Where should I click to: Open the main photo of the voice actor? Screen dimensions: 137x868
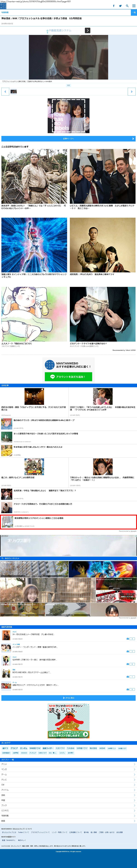click(x=69, y=57)
